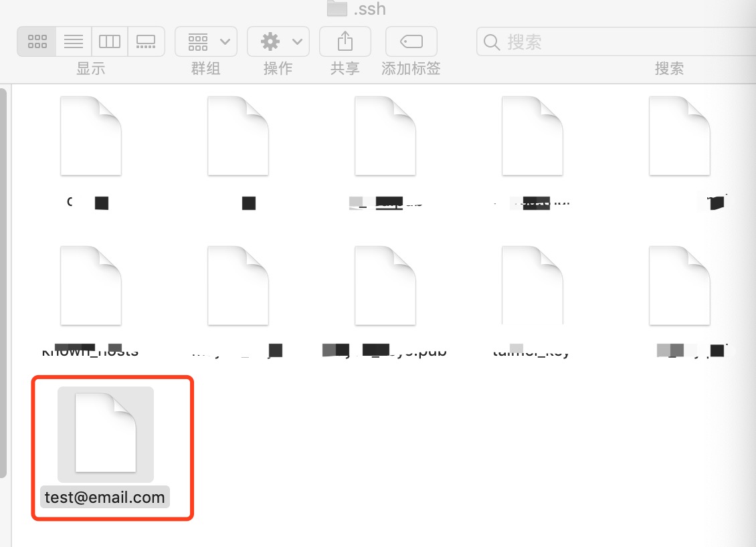756x547 pixels.
Task: Select the file directly above known_hosts
Action: click(x=90, y=136)
